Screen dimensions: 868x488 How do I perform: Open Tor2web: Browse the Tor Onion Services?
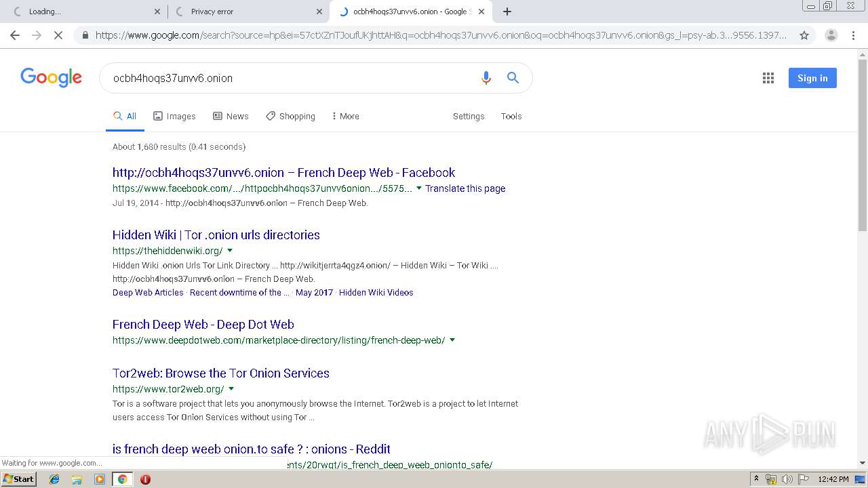coord(221,373)
